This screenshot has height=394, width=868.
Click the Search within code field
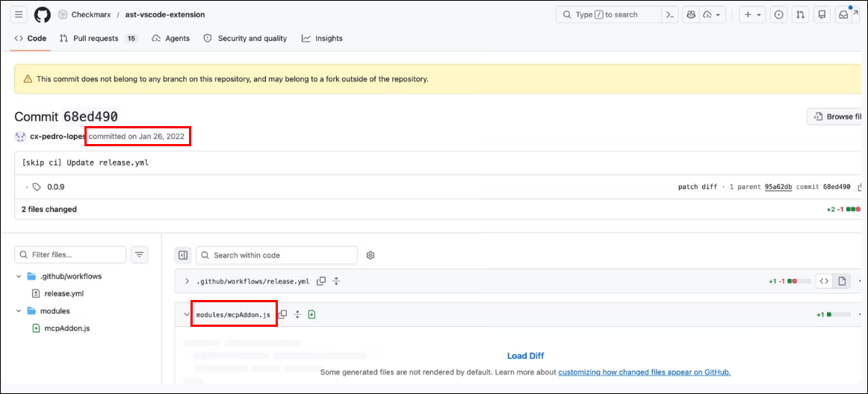[x=277, y=255]
